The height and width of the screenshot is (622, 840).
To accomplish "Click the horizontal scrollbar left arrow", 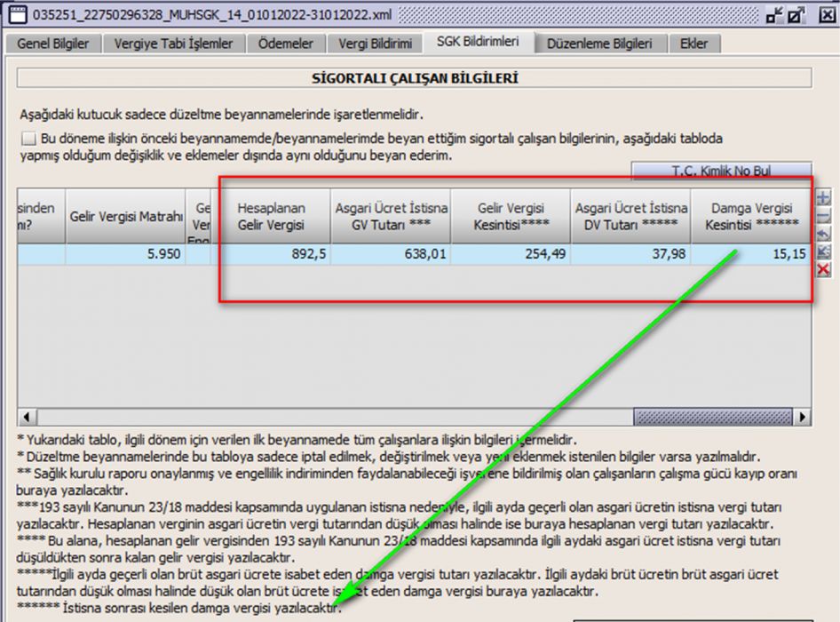I will tap(25, 417).
